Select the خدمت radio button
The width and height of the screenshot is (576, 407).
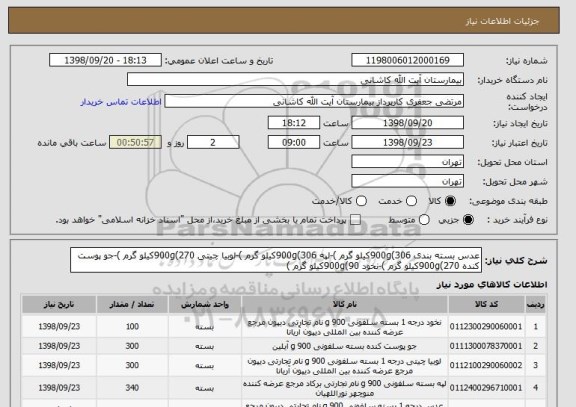point(411,201)
